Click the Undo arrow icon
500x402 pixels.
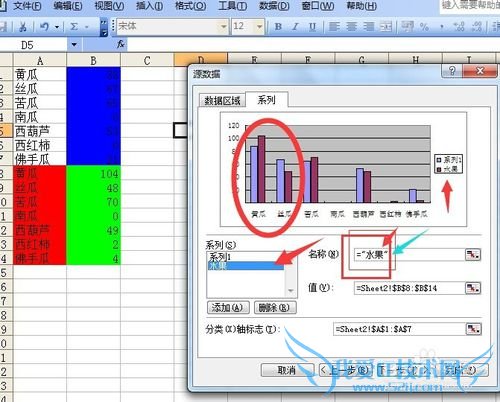(x=44, y=26)
